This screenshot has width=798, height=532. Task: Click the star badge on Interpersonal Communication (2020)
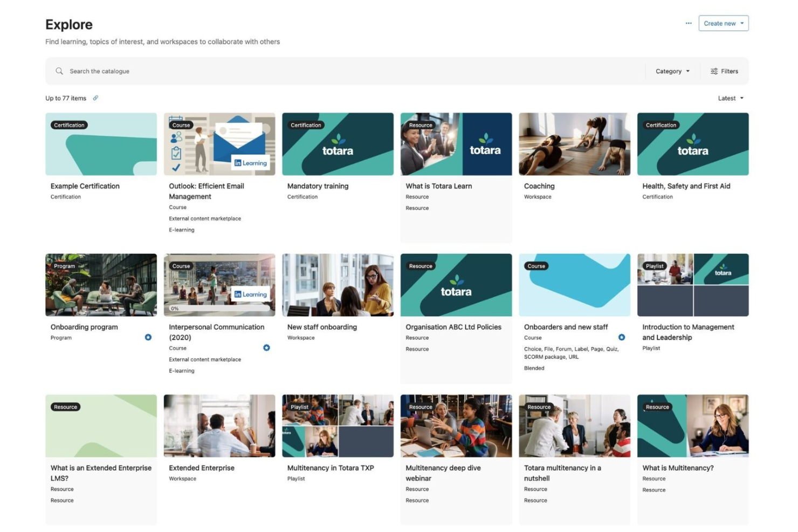tap(267, 348)
